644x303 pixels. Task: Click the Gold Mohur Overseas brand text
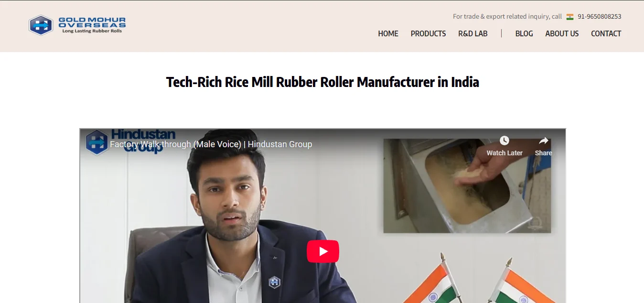pyautogui.click(x=92, y=22)
